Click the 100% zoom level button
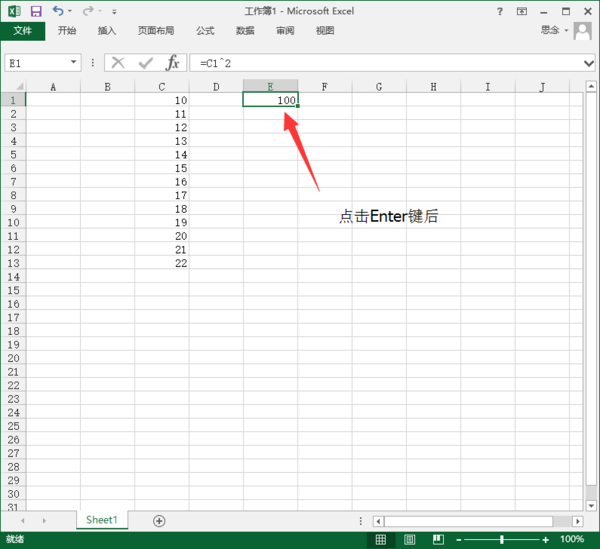 point(572,540)
